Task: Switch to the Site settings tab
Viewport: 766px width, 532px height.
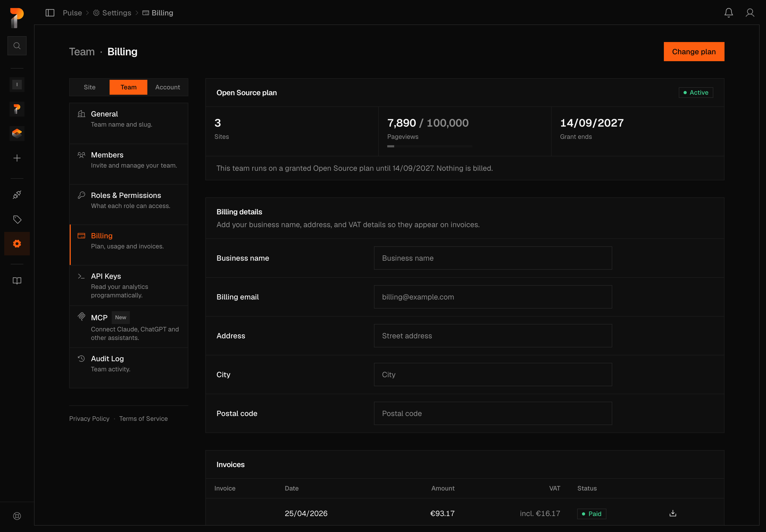Action: tap(90, 87)
